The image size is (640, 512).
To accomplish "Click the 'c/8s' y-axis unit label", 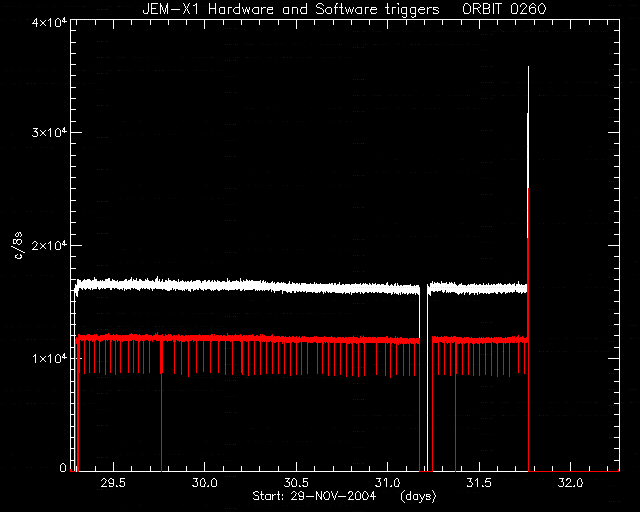I will [x=18, y=246].
